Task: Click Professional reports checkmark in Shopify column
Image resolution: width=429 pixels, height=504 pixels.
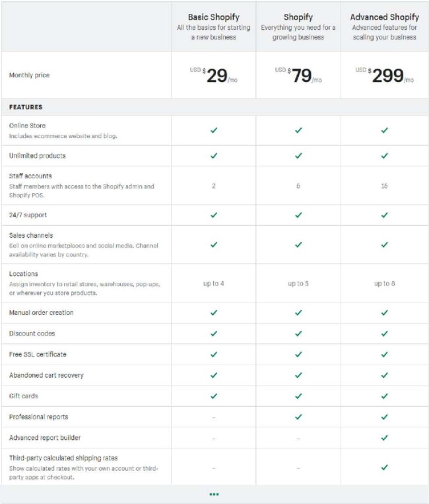Action: pyautogui.click(x=298, y=417)
